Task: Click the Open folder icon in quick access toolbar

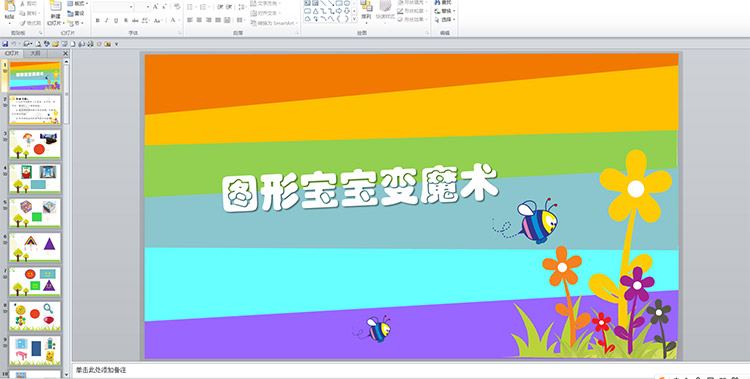Action: (55, 44)
